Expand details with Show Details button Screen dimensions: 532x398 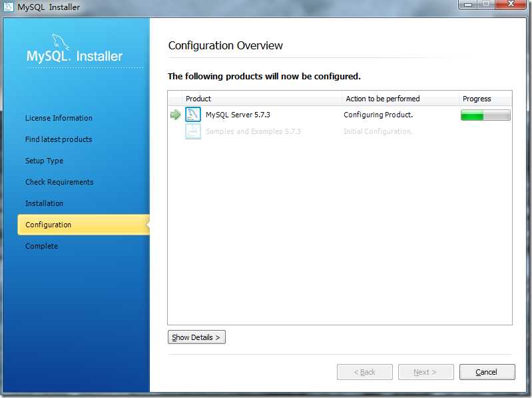(196, 337)
